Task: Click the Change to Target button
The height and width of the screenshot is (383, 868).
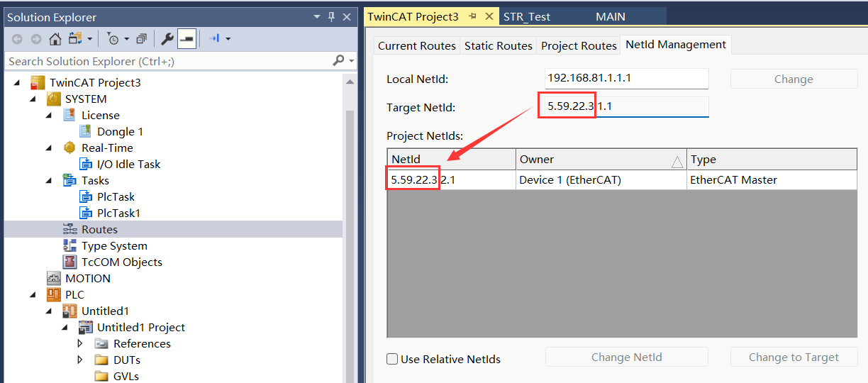Action: (x=794, y=357)
